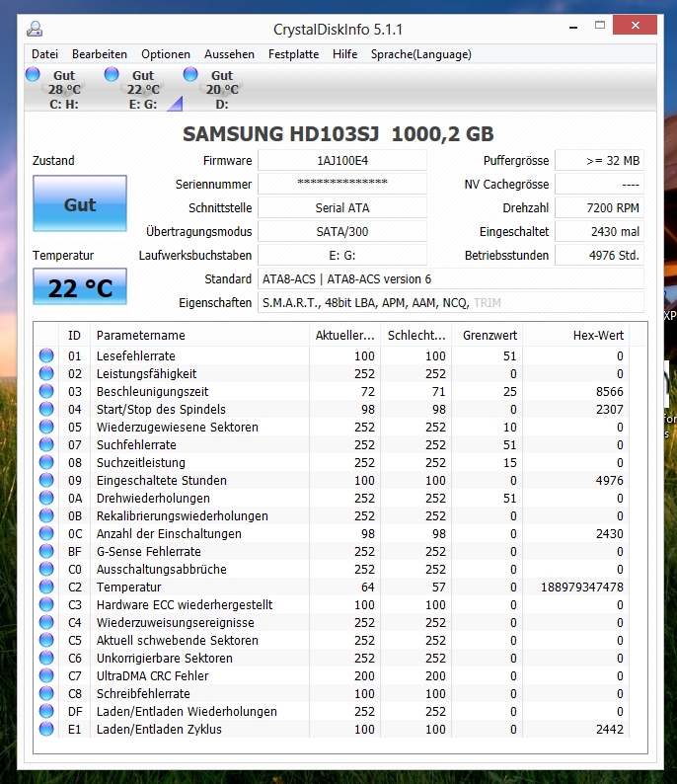Open the Hilfe menu
Screen dimensions: 677x784
(344, 54)
